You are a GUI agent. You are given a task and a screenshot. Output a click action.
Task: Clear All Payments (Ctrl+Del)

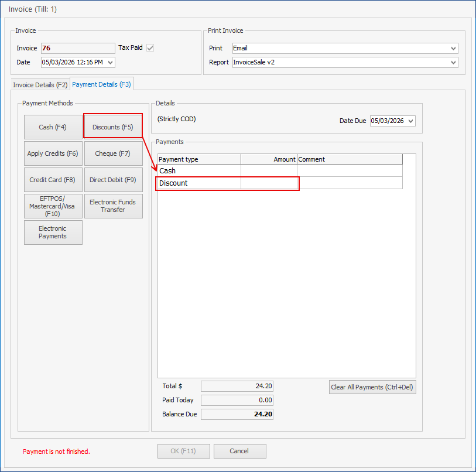[x=372, y=387]
